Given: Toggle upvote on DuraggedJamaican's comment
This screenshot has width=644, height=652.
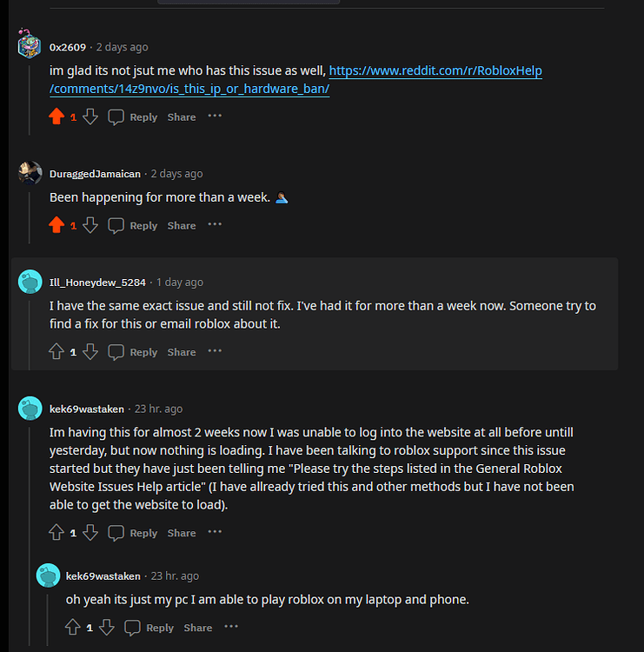Looking at the screenshot, I should tap(57, 225).
